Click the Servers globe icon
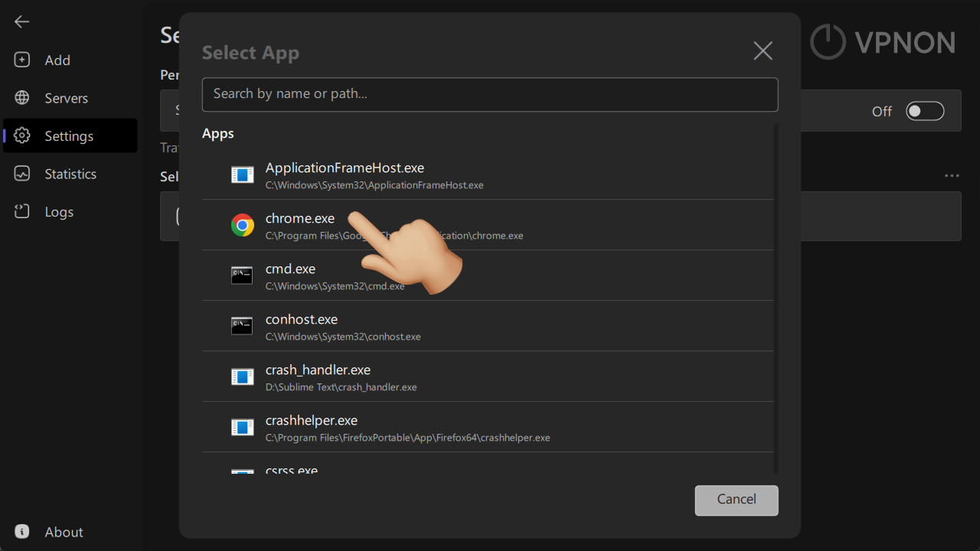Viewport: 980px width, 551px height. tap(21, 98)
